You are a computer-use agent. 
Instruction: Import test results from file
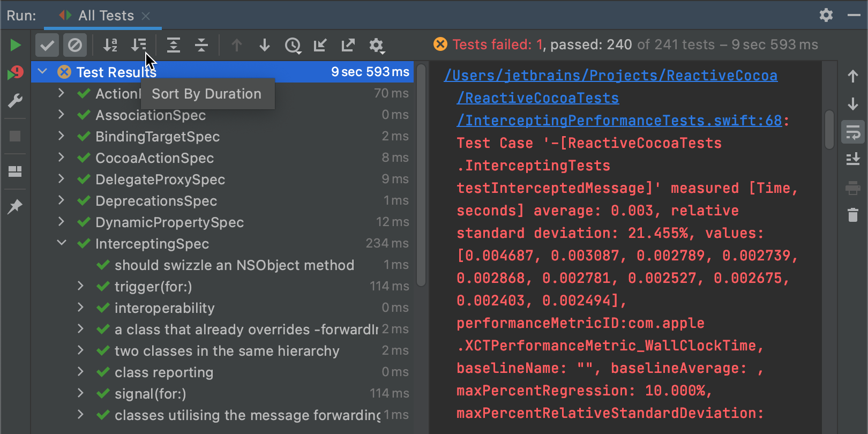pos(320,46)
